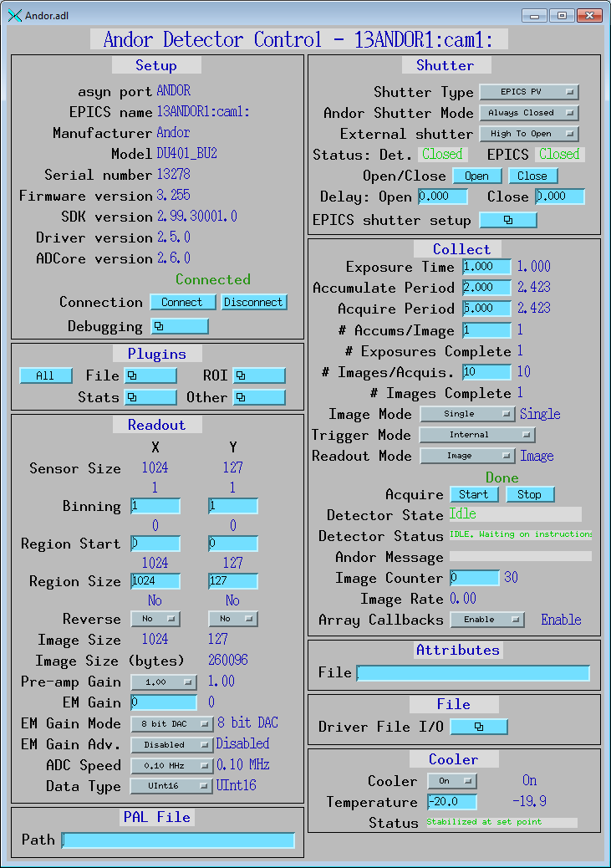Screen dimensions: 611x868
Task: Click the # Accums/Image input field
Action: tap(487, 330)
